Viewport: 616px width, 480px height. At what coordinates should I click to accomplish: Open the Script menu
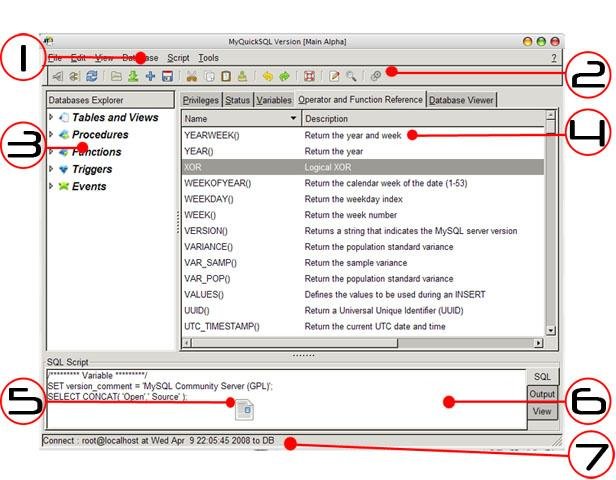(178, 58)
